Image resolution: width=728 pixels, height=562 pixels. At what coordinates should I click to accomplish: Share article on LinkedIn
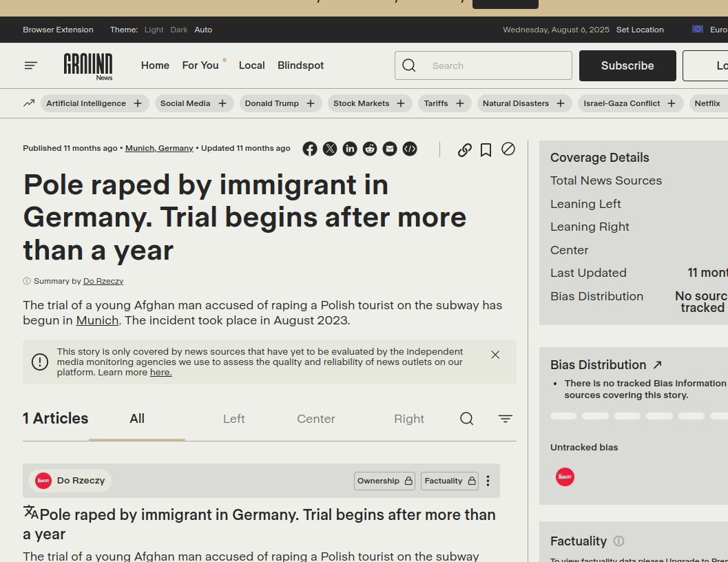coord(350,149)
